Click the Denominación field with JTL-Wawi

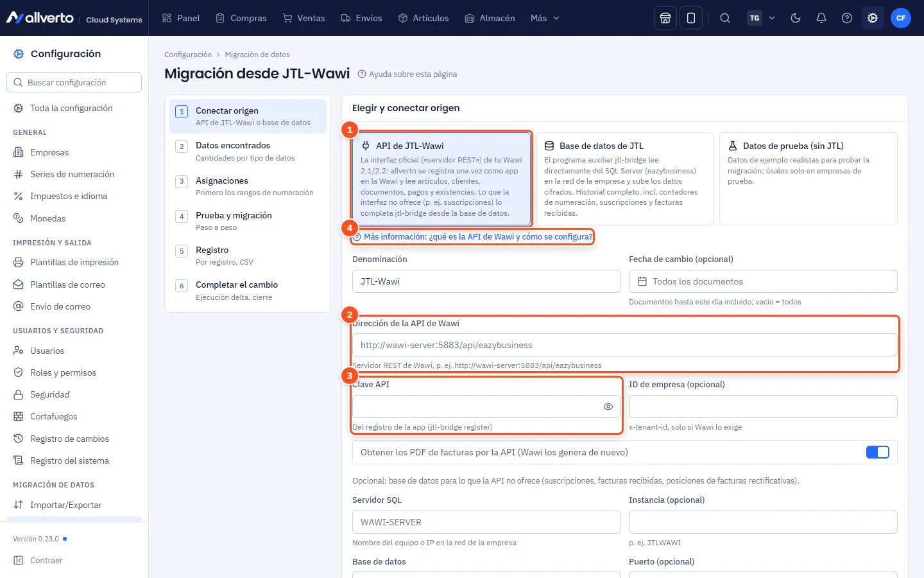(x=486, y=281)
